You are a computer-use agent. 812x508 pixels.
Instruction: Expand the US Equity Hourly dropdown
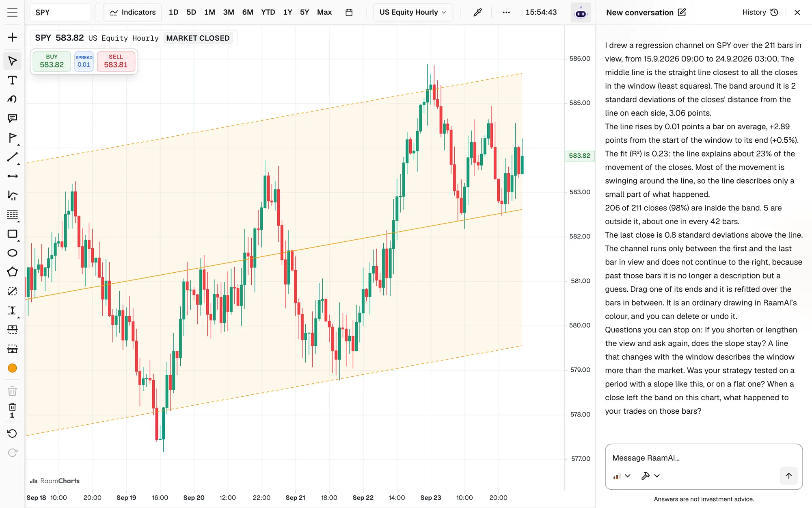click(413, 12)
